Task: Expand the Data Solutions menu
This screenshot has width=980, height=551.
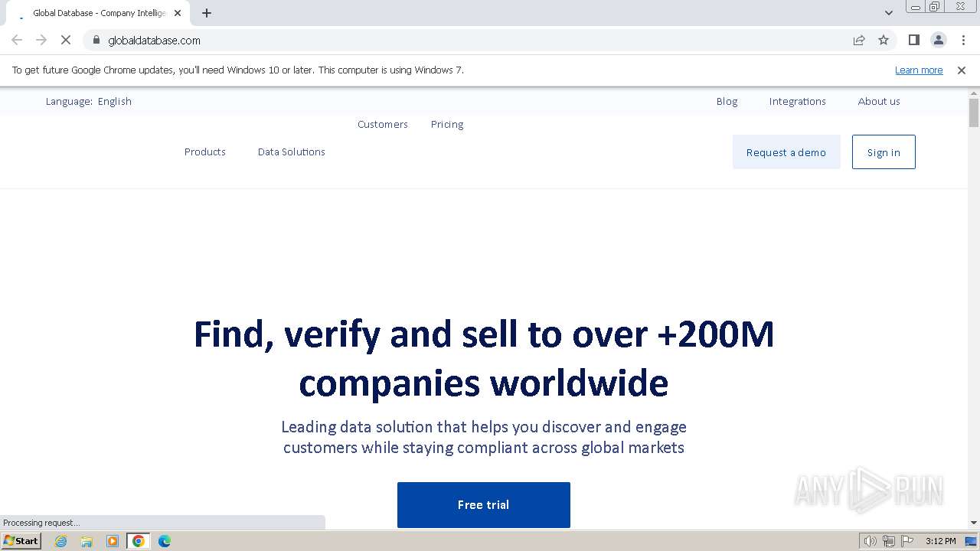Action: [x=292, y=152]
